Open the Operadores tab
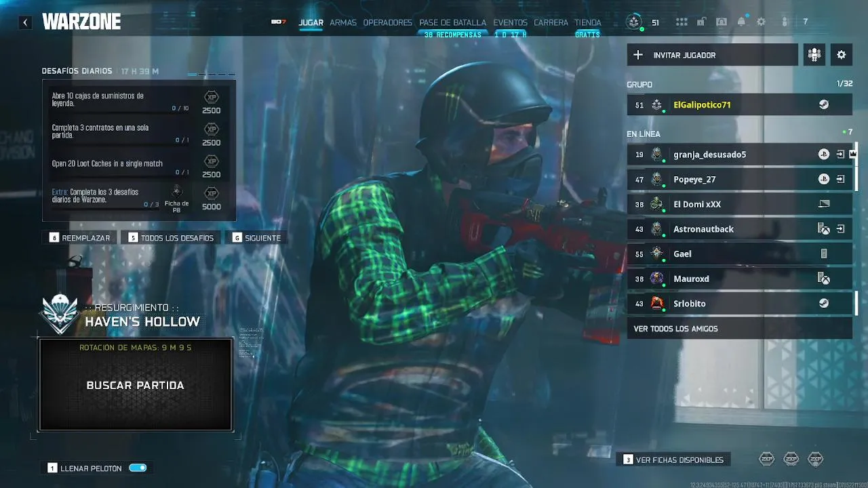The width and height of the screenshot is (868, 488). tap(388, 22)
